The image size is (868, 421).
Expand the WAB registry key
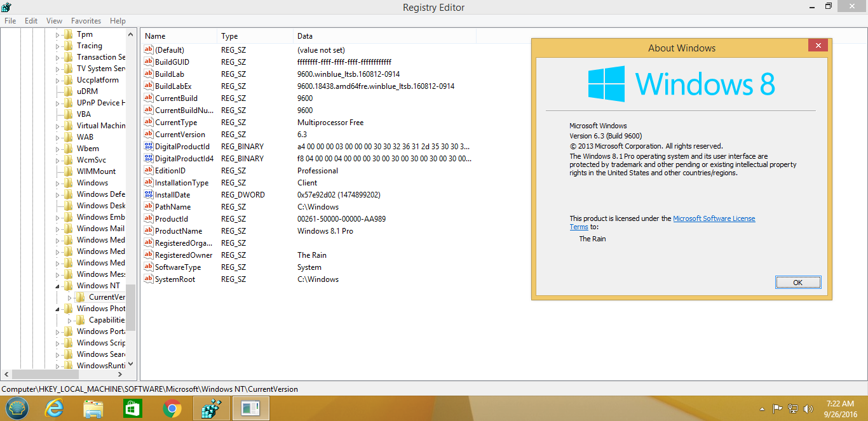[58, 137]
